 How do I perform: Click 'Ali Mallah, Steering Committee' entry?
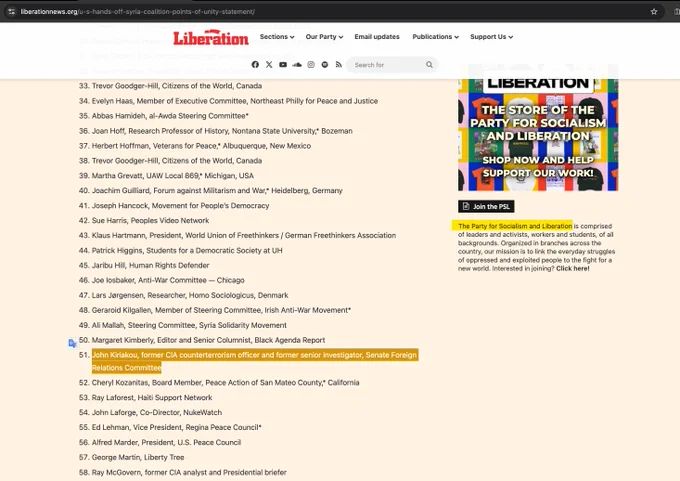[189, 325]
